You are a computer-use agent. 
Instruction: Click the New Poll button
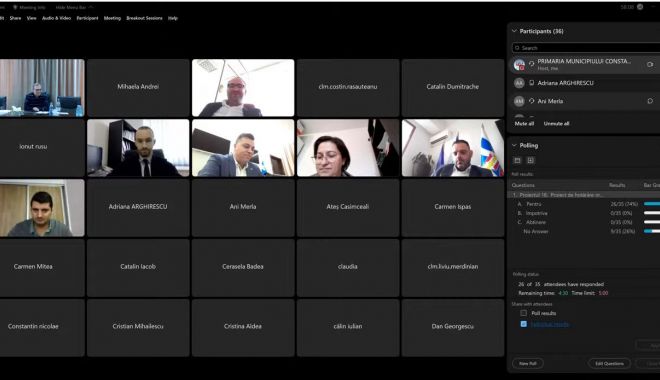click(528, 363)
